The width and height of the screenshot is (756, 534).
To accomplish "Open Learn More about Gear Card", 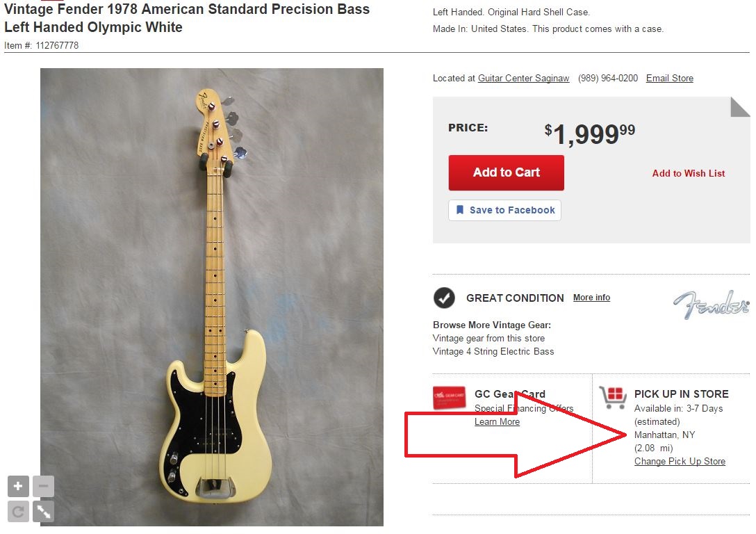I will [497, 421].
